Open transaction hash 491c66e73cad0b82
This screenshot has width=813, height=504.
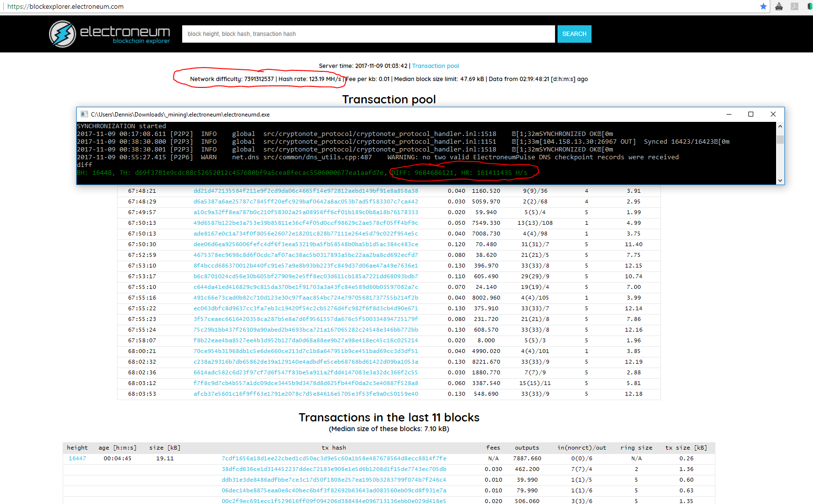click(306, 298)
